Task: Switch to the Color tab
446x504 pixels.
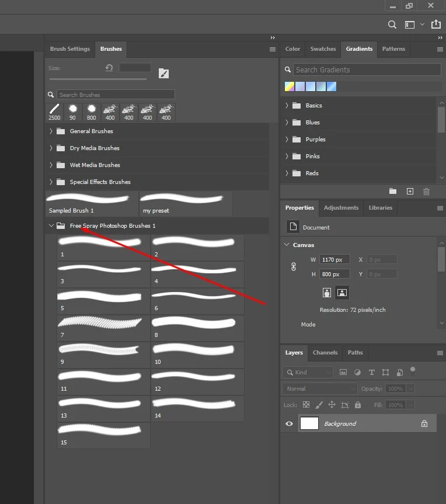Action: point(292,49)
